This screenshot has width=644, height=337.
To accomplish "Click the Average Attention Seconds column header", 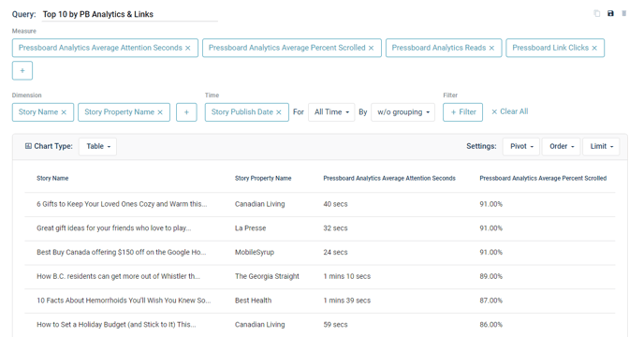I will pos(389,178).
